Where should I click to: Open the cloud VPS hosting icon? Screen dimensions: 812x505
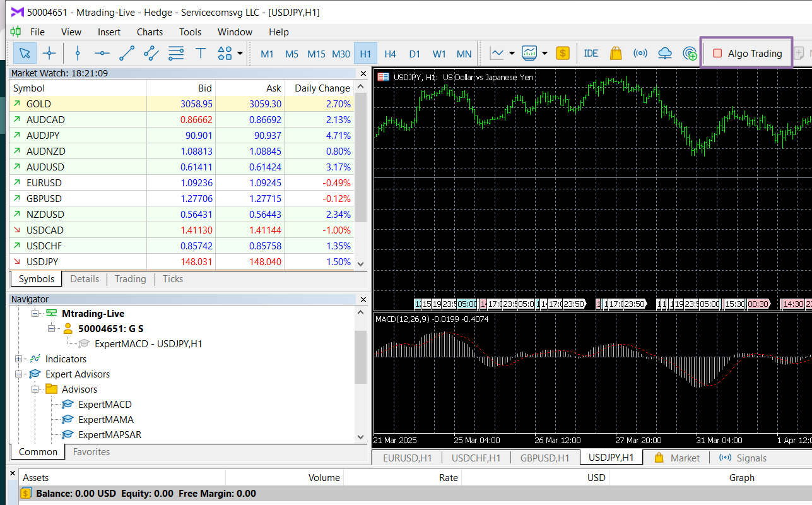click(x=665, y=54)
